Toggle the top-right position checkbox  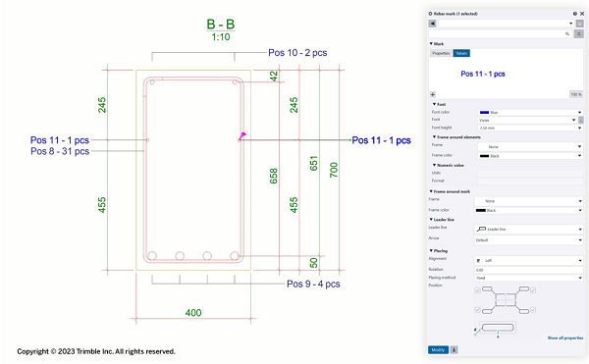(533, 290)
